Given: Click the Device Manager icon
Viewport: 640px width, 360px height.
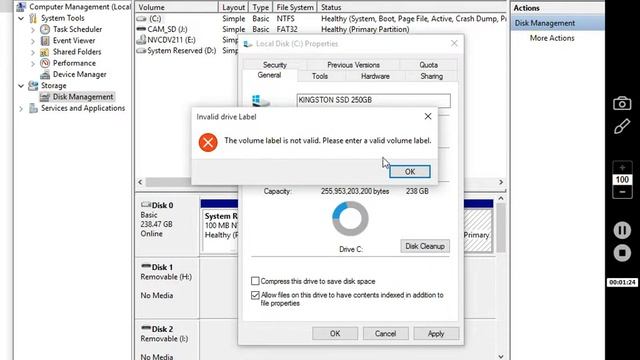Looking at the screenshot, I should pyautogui.click(x=45, y=75).
